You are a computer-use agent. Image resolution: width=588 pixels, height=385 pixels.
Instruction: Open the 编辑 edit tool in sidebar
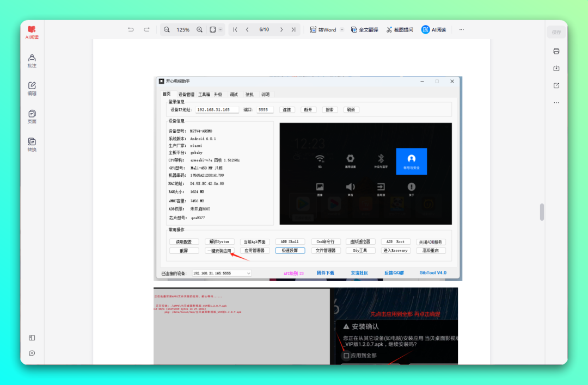(x=32, y=88)
